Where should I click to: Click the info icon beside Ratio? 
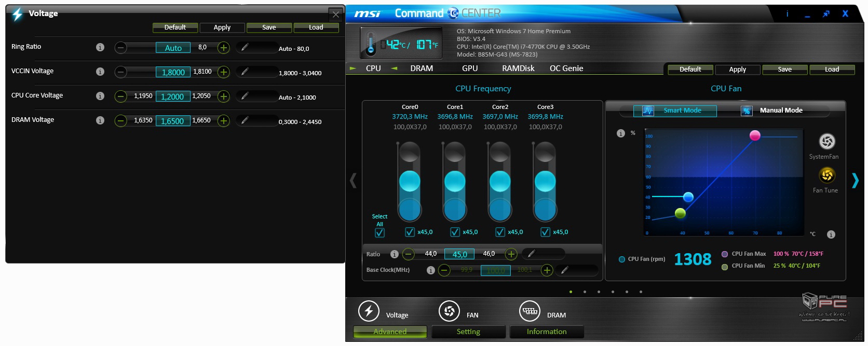[395, 254]
